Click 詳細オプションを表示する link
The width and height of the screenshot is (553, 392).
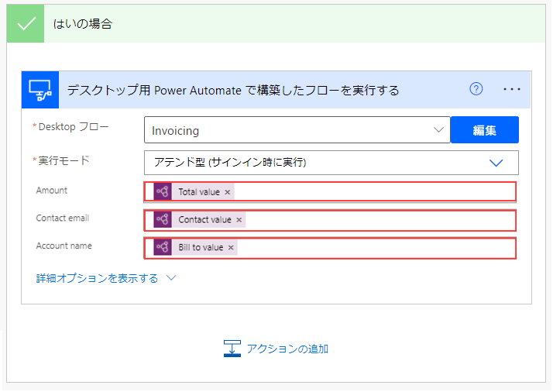point(97,278)
